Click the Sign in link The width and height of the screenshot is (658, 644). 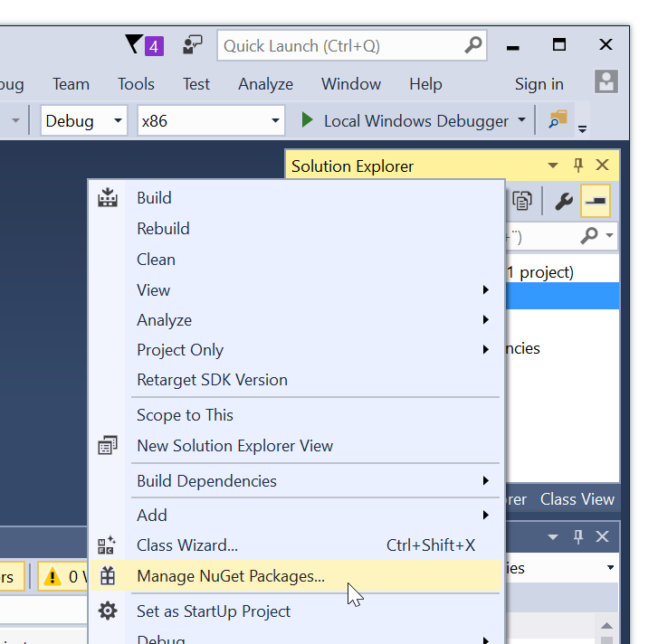point(539,84)
